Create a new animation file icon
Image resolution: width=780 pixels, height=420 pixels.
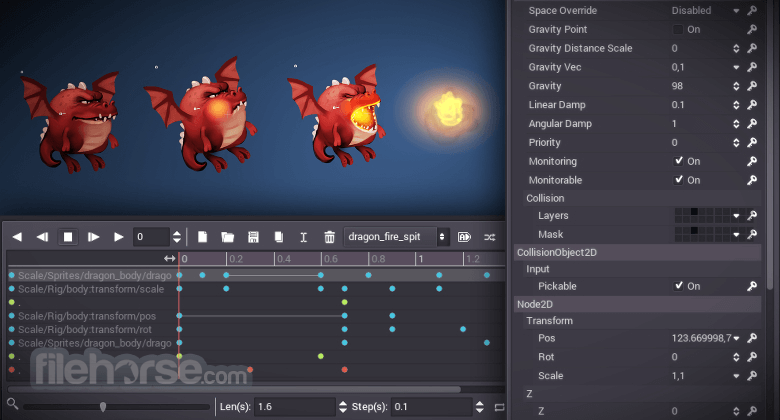(x=202, y=237)
